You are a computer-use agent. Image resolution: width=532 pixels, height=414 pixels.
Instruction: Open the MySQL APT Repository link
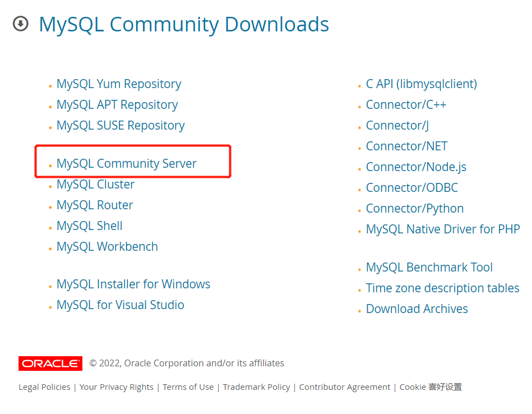(117, 104)
